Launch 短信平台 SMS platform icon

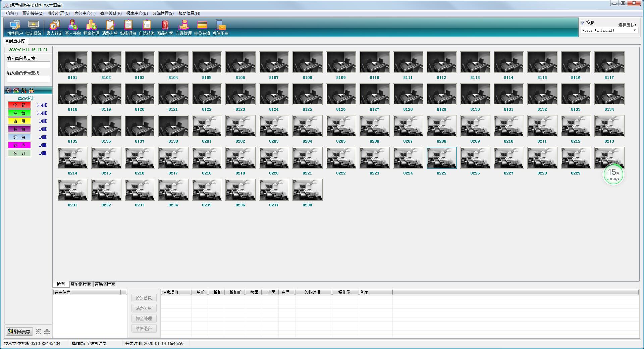click(x=220, y=27)
